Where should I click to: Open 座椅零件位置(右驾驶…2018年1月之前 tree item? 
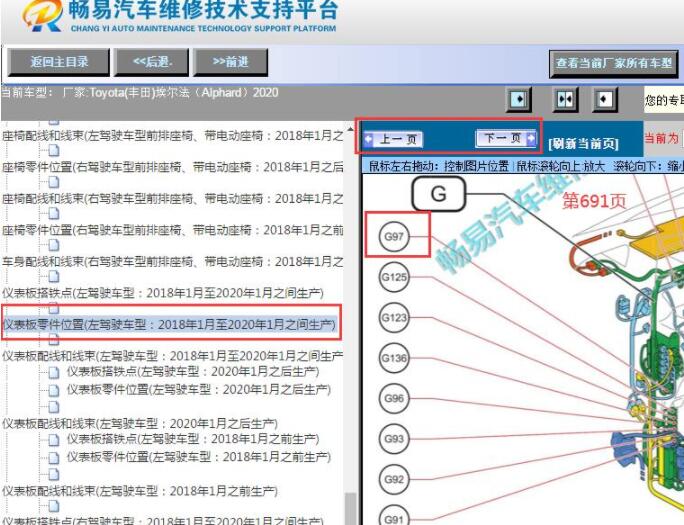(173, 230)
